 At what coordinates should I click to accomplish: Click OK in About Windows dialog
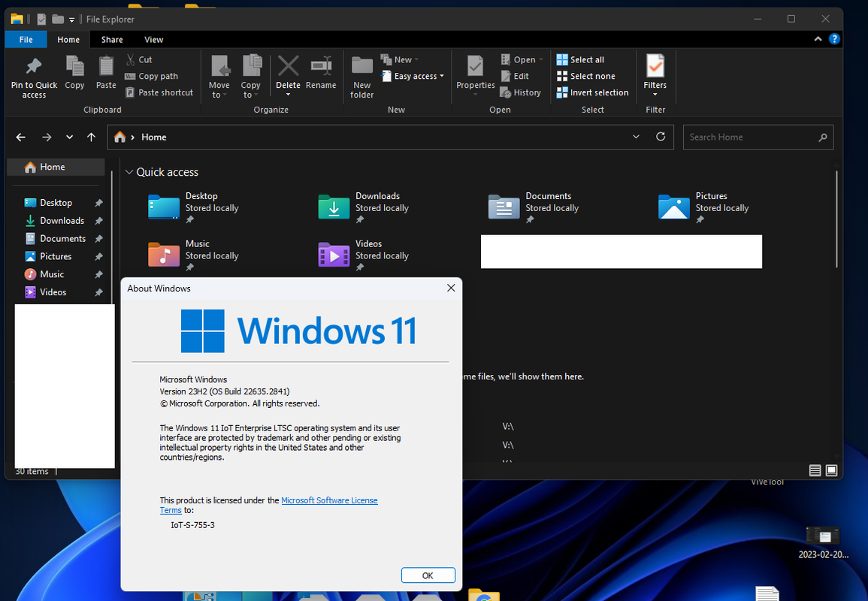point(428,575)
